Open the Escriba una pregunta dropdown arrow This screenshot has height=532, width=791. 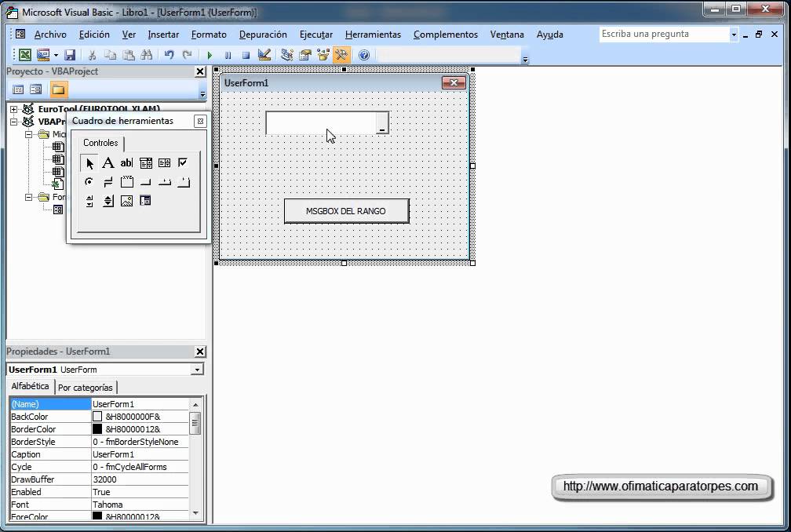point(734,35)
